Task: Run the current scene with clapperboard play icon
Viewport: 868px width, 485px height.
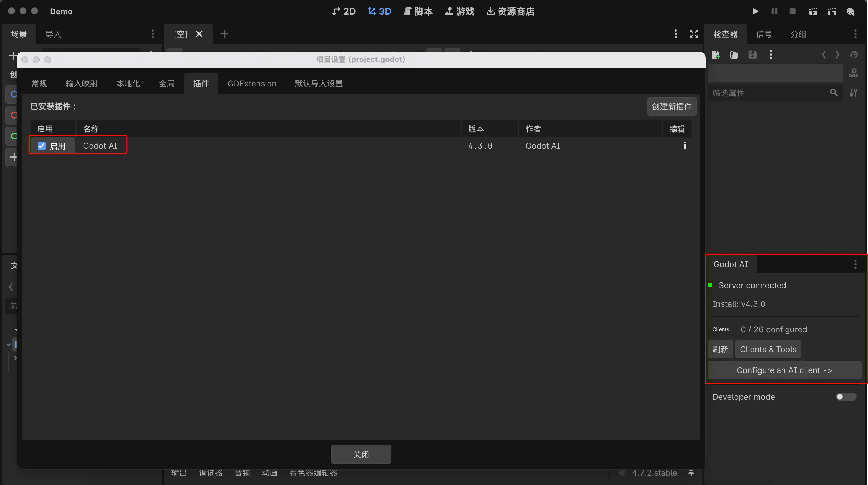Action: pos(813,12)
